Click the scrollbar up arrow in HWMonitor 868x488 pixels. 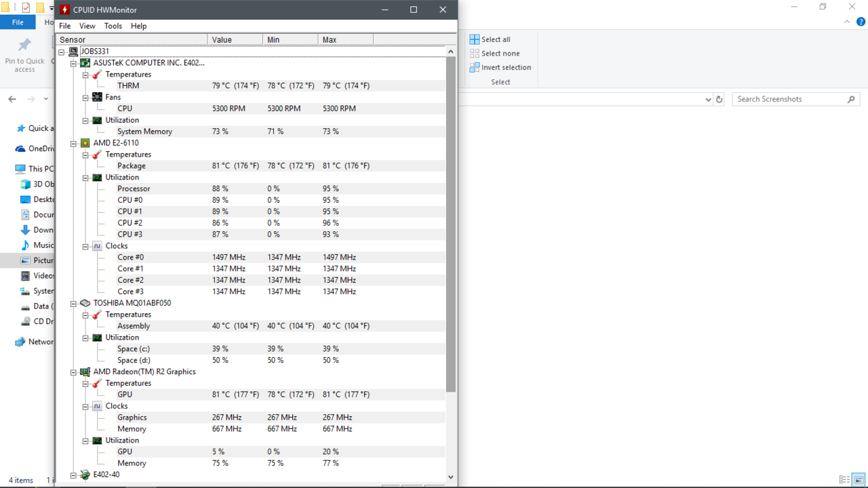point(451,52)
